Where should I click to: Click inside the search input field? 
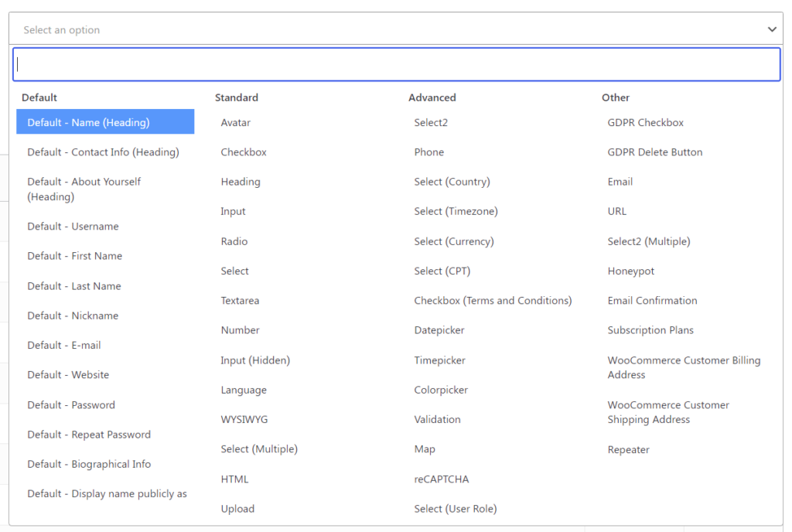point(396,64)
